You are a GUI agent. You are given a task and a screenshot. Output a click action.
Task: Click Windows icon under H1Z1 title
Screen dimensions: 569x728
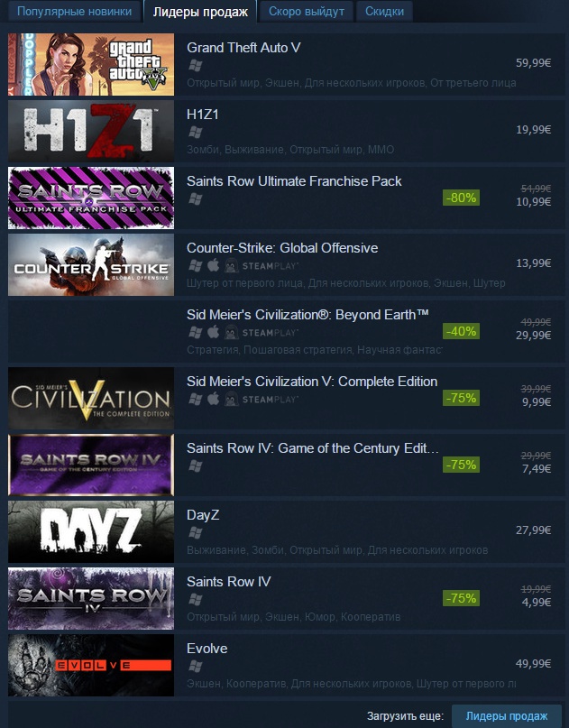196,133
